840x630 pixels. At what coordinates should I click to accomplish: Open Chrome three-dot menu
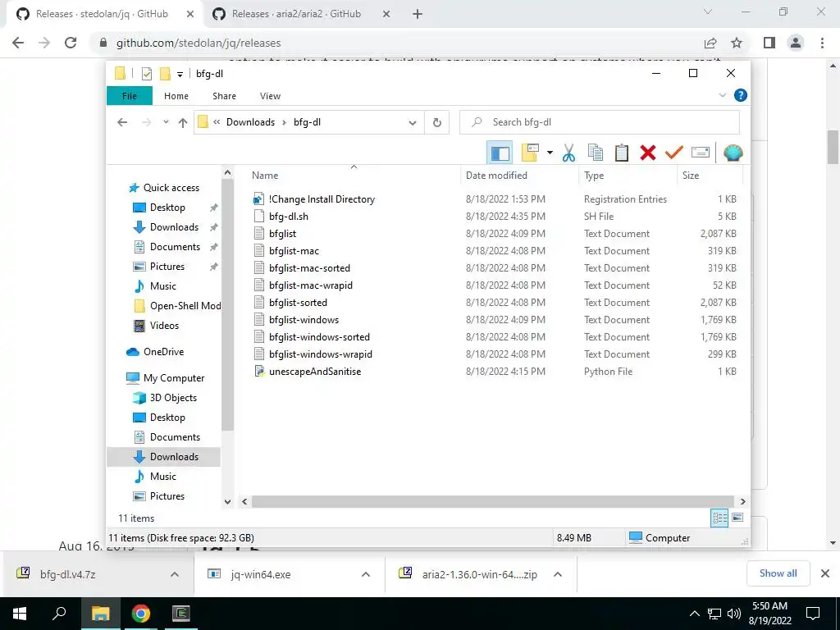point(822,43)
